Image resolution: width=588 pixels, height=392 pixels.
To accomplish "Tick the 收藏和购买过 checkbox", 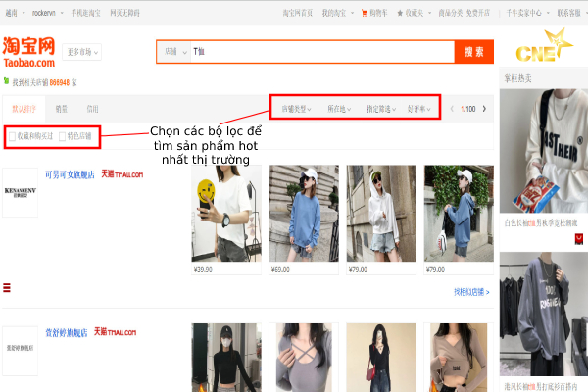I will pyautogui.click(x=12, y=136).
